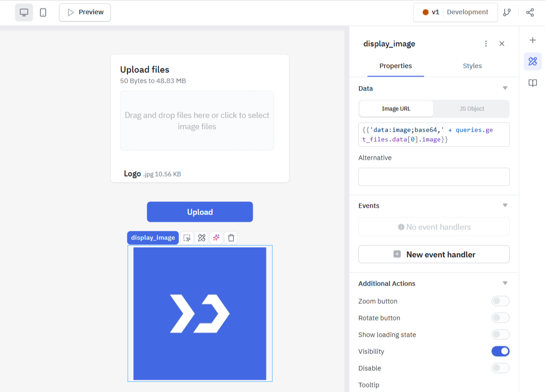
Task: Open the branch/version control icon
Action: [507, 13]
